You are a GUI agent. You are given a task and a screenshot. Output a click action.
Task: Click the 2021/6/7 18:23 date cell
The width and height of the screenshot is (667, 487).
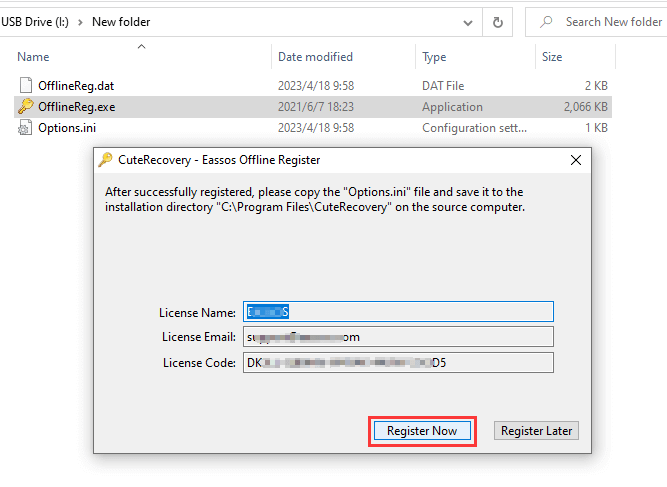click(316, 106)
